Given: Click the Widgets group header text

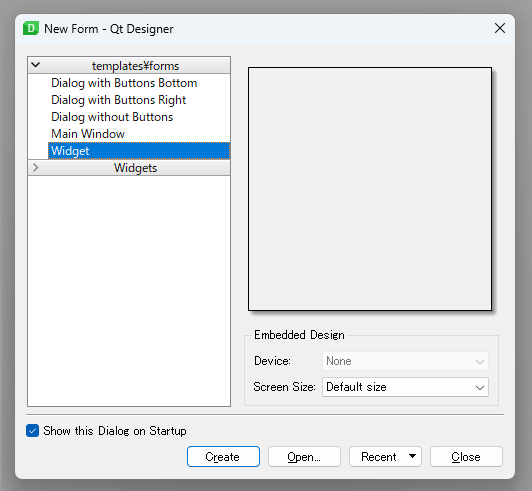Looking at the screenshot, I should coord(135,168).
